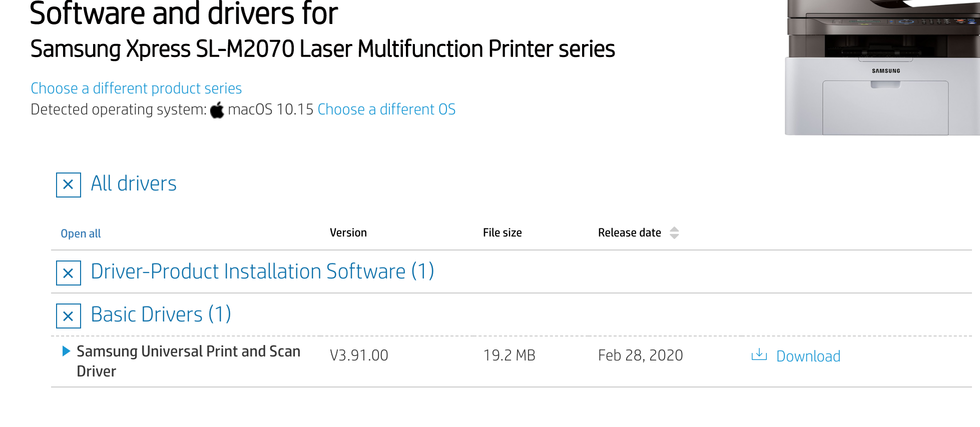This screenshot has width=980, height=427.
Task: Collapse the All drivers section box icon
Action: (x=69, y=185)
